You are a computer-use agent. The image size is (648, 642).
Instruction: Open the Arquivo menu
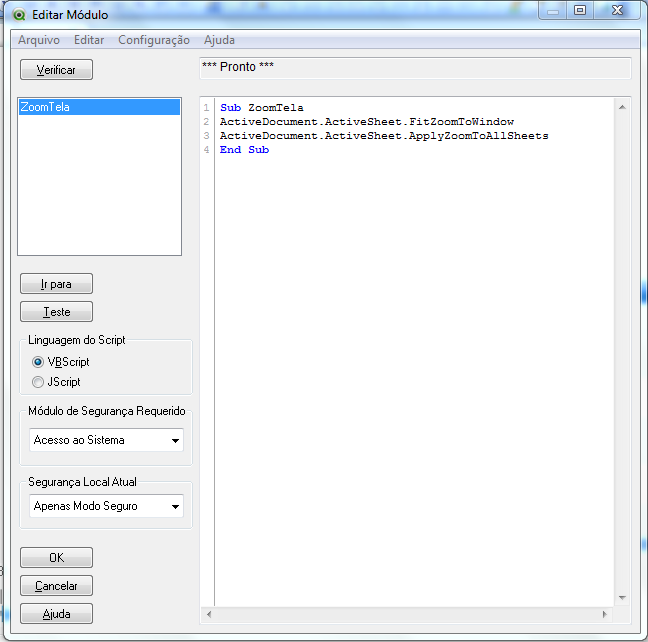[39, 40]
